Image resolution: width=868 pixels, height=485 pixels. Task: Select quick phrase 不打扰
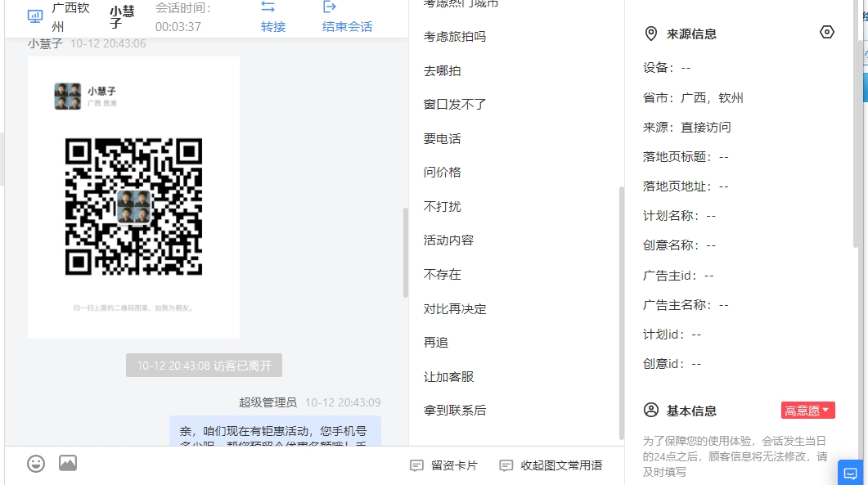click(442, 206)
